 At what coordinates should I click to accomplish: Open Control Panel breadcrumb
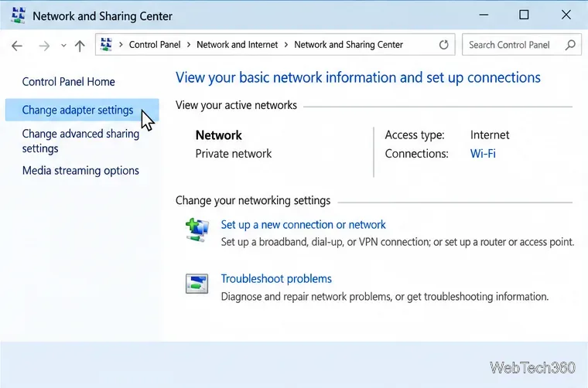(155, 45)
